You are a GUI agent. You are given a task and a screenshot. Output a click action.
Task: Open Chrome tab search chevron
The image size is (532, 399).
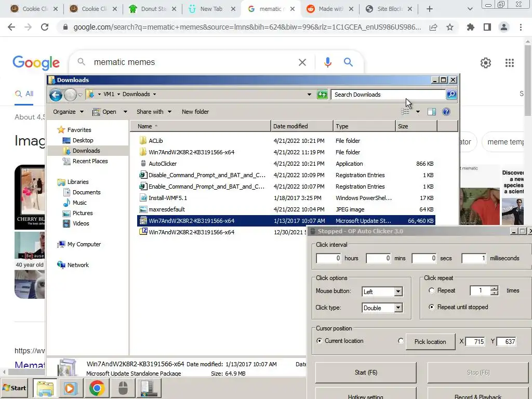point(470,9)
